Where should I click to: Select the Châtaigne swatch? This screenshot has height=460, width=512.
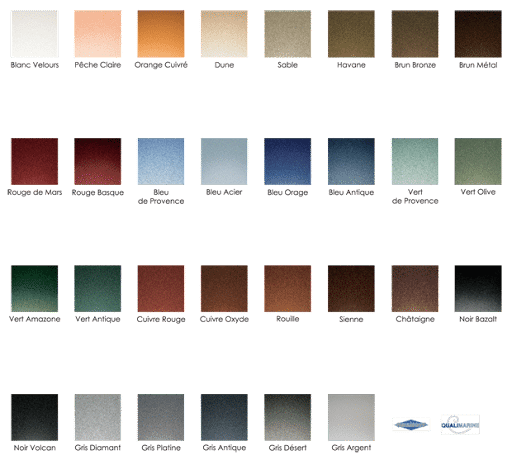pos(415,289)
